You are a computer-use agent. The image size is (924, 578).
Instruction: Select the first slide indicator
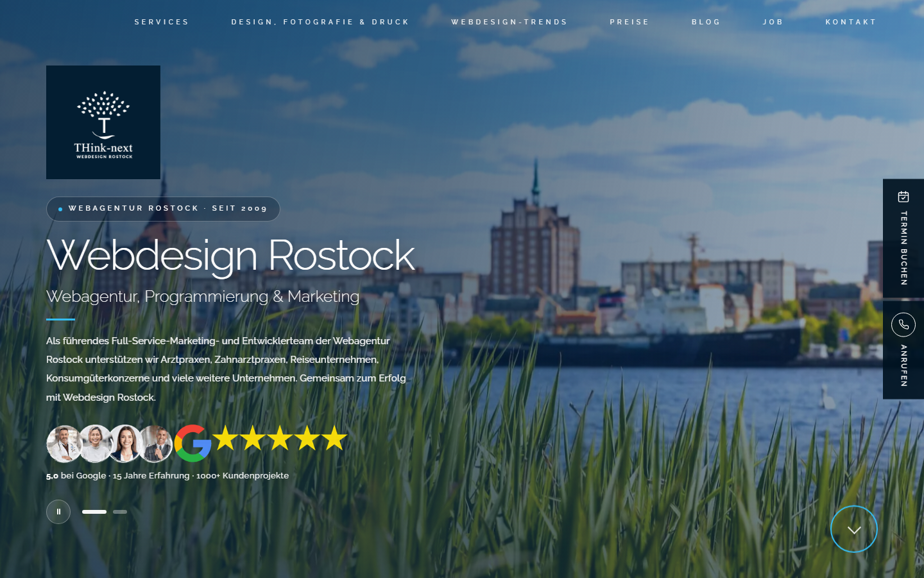tap(94, 512)
